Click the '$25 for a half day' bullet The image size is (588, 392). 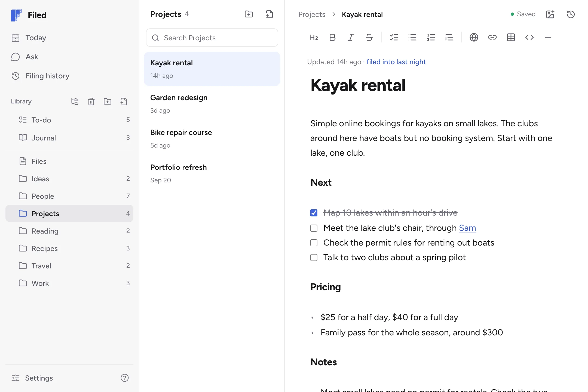(x=389, y=317)
